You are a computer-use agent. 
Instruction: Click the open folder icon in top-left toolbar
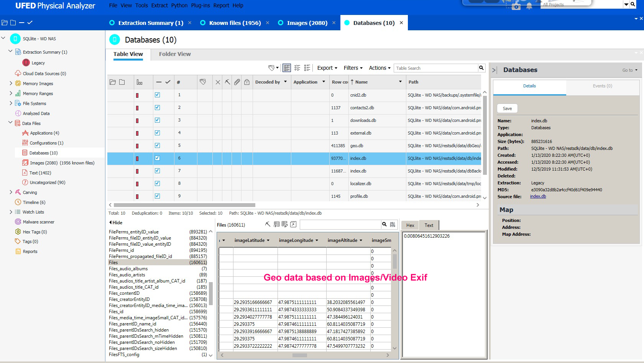tap(5, 23)
